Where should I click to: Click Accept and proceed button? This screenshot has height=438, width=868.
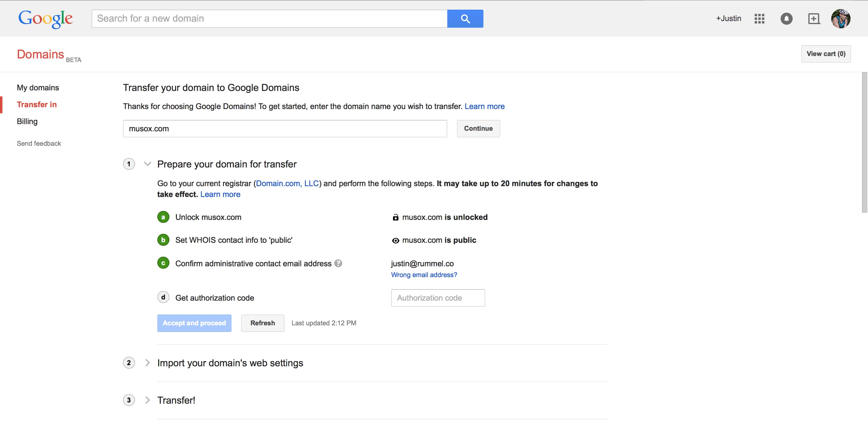pos(194,323)
